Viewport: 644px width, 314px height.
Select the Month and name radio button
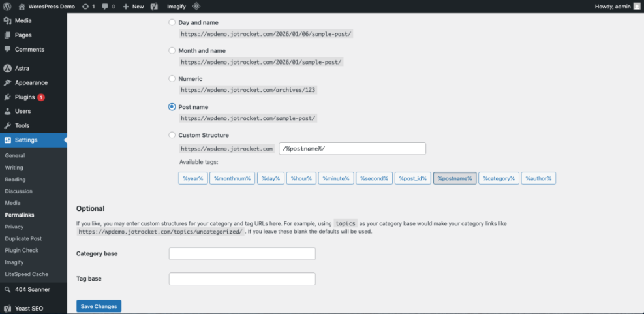click(172, 50)
